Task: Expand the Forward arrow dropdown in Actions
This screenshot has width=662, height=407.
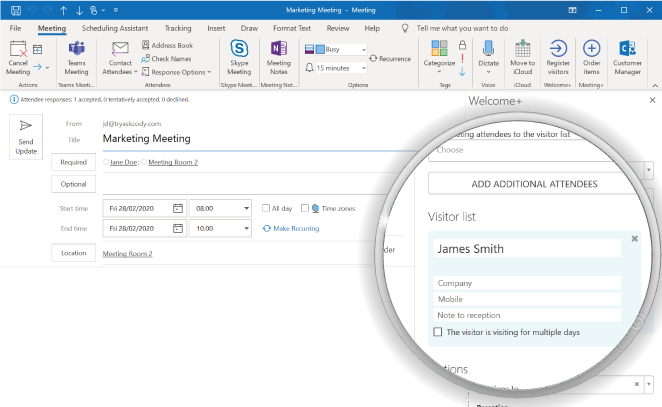Action: 47,67
